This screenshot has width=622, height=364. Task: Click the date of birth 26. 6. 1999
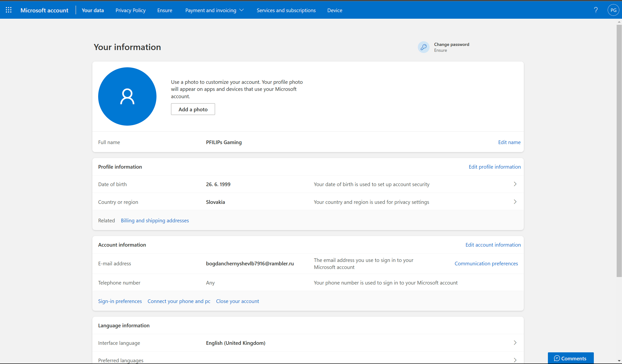pos(218,184)
